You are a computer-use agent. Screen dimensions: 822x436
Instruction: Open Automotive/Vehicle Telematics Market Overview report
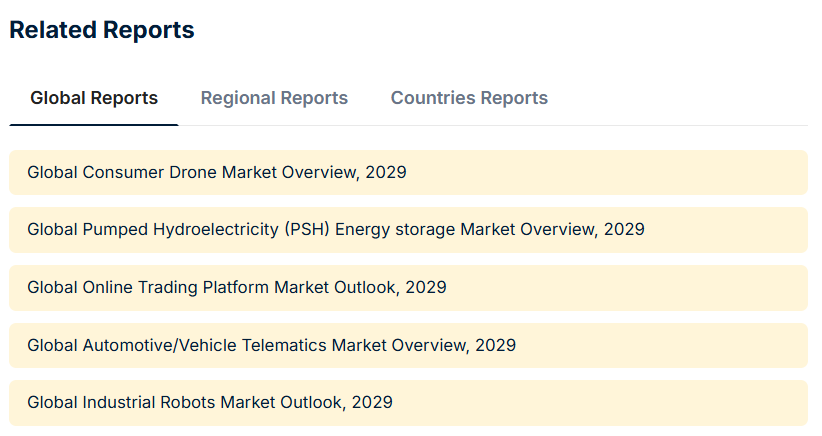pyautogui.click(x=271, y=346)
